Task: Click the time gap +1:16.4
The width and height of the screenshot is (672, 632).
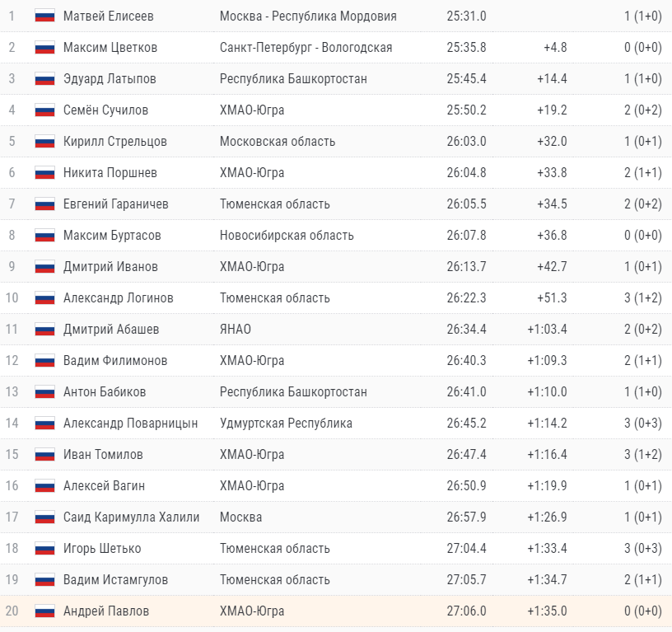Action: [547, 455]
